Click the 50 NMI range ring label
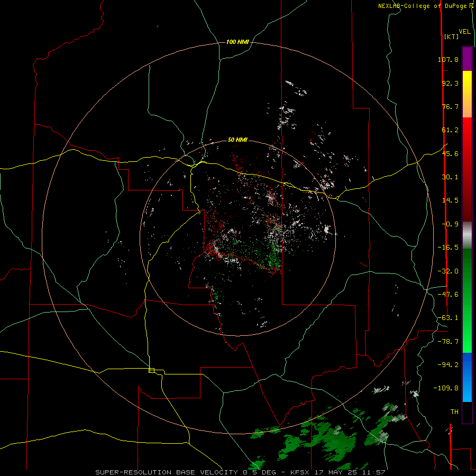The height and width of the screenshot is (476, 476). point(237,140)
